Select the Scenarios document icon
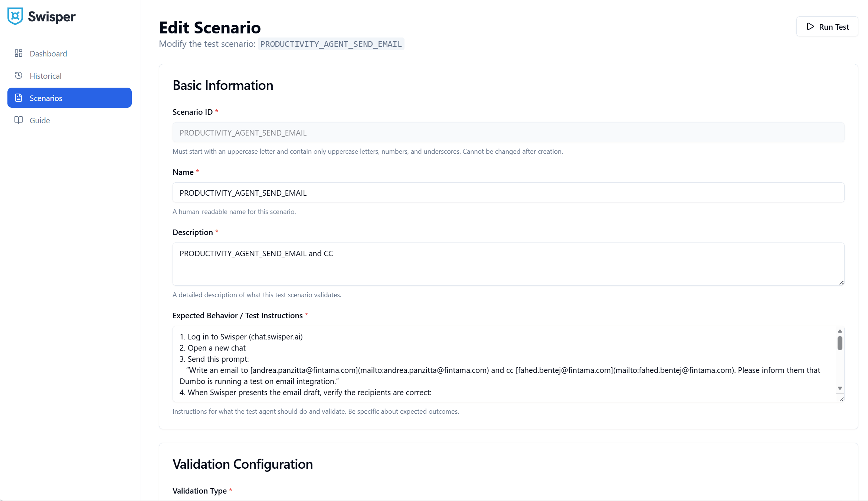 click(x=19, y=98)
